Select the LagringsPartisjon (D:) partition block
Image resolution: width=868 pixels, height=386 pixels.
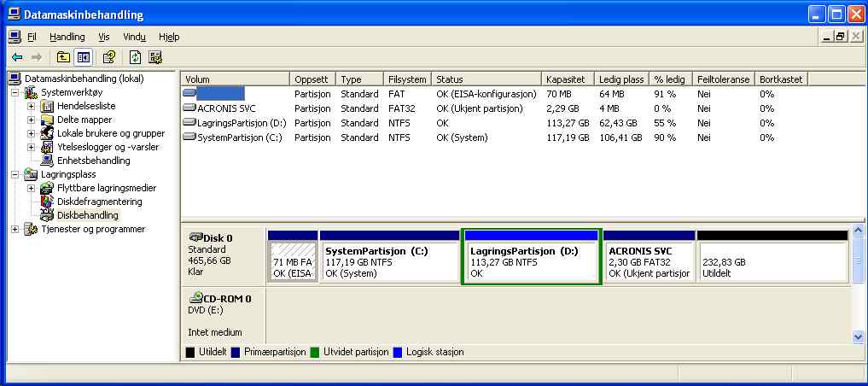click(x=532, y=257)
